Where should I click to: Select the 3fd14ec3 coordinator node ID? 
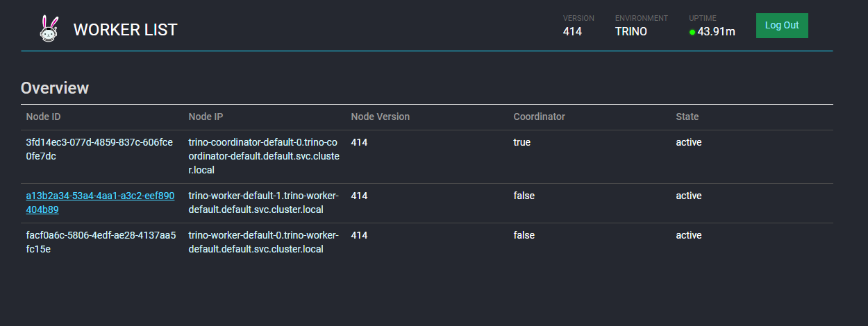[x=99, y=149]
